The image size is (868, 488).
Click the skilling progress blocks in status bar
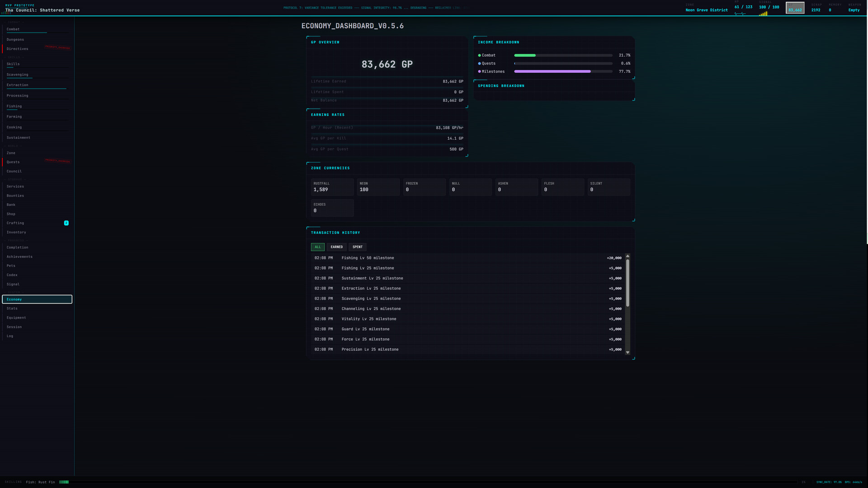(64, 482)
